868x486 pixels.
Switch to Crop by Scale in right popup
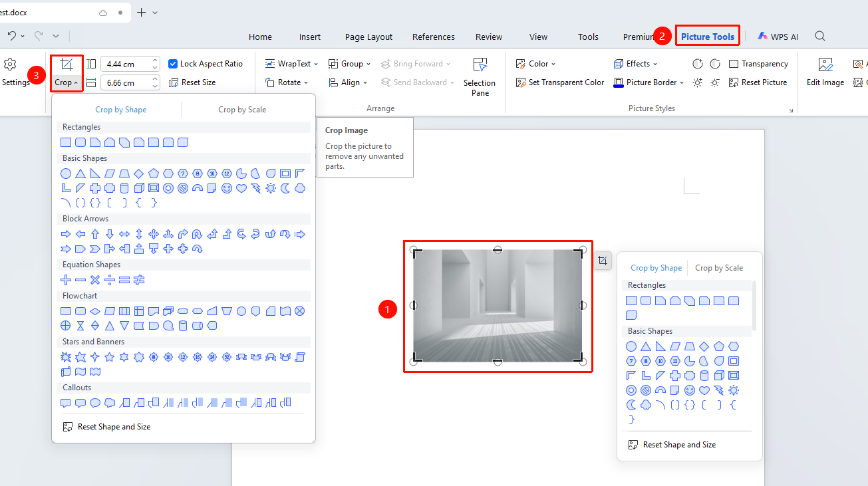click(x=719, y=268)
